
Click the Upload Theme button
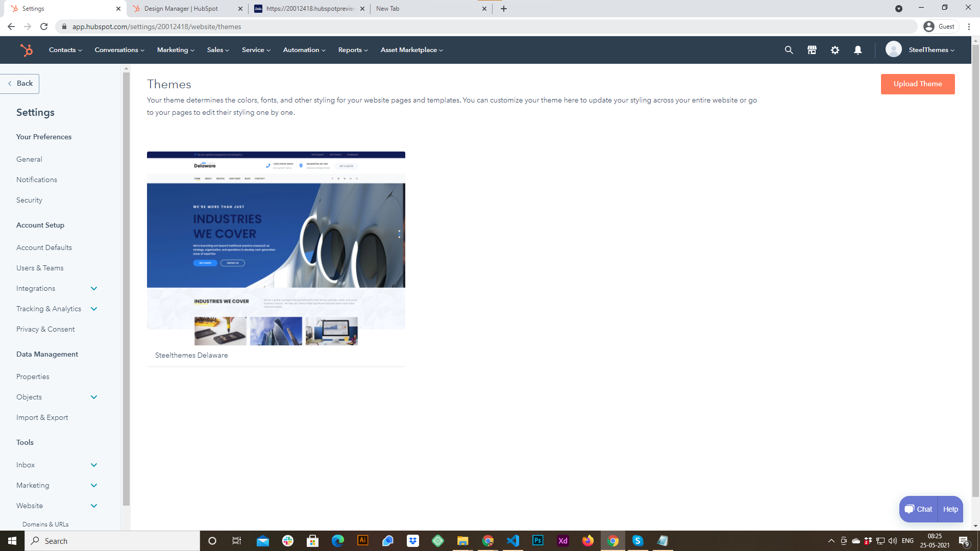917,84
